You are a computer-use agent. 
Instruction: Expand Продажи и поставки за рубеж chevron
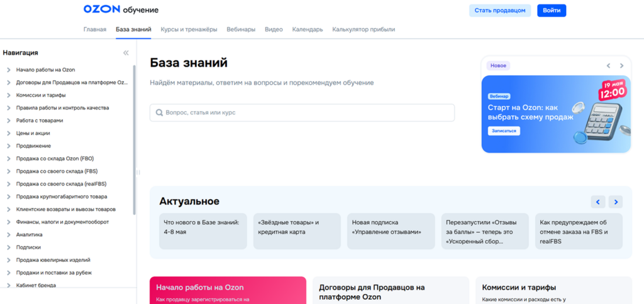click(x=9, y=273)
